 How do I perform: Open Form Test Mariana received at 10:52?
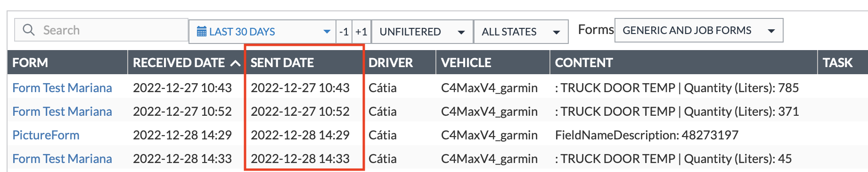click(62, 112)
